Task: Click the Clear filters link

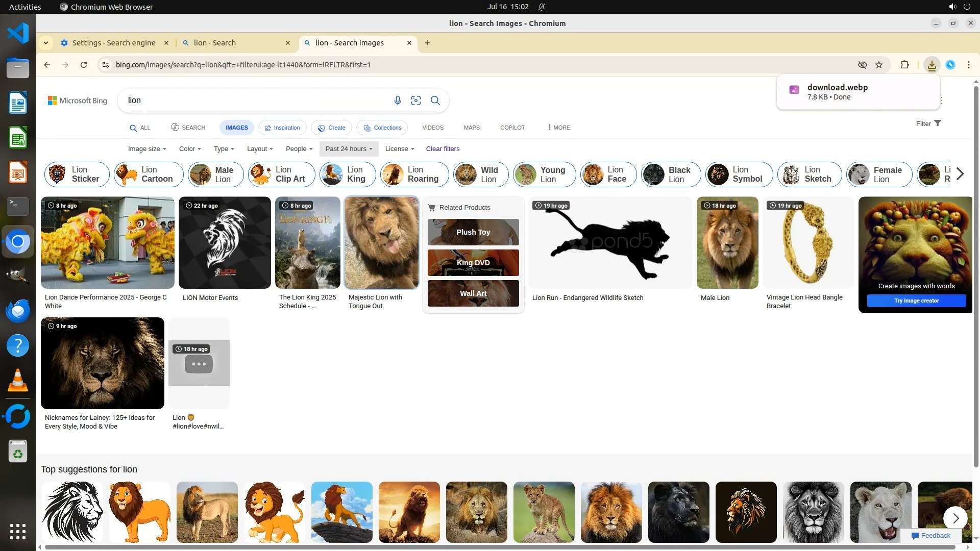Action: tap(443, 149)
